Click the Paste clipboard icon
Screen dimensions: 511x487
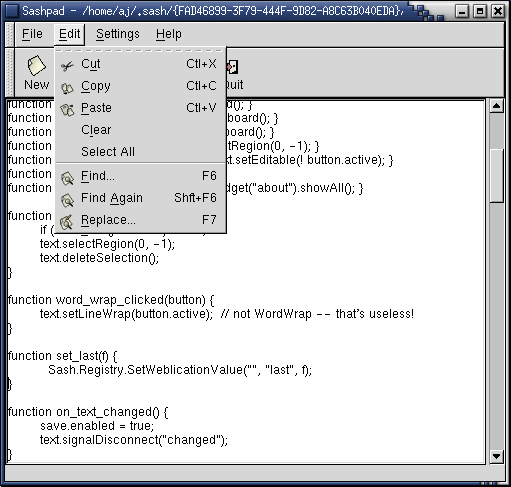click(x=67, y=110)
